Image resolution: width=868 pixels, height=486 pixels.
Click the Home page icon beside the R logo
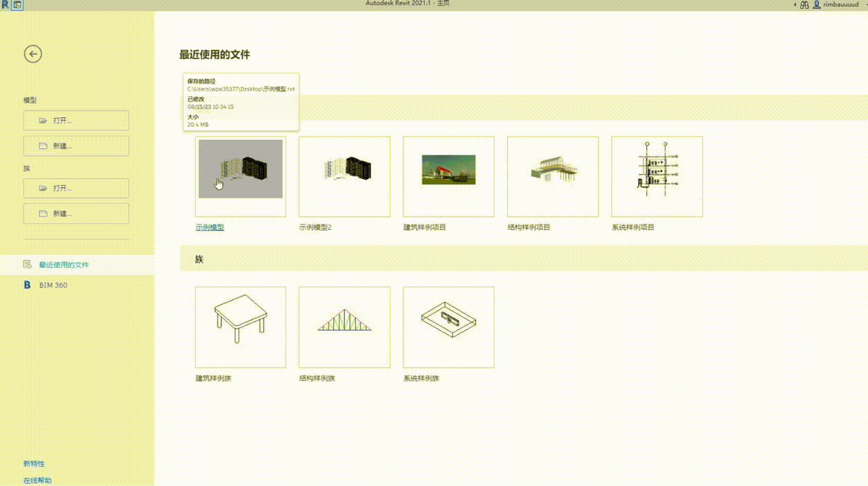click(x=17, y=5)
